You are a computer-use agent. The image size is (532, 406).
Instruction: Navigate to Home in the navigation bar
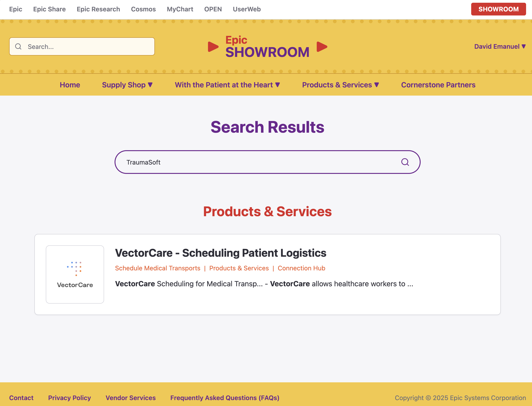click(x=70, y=85)
